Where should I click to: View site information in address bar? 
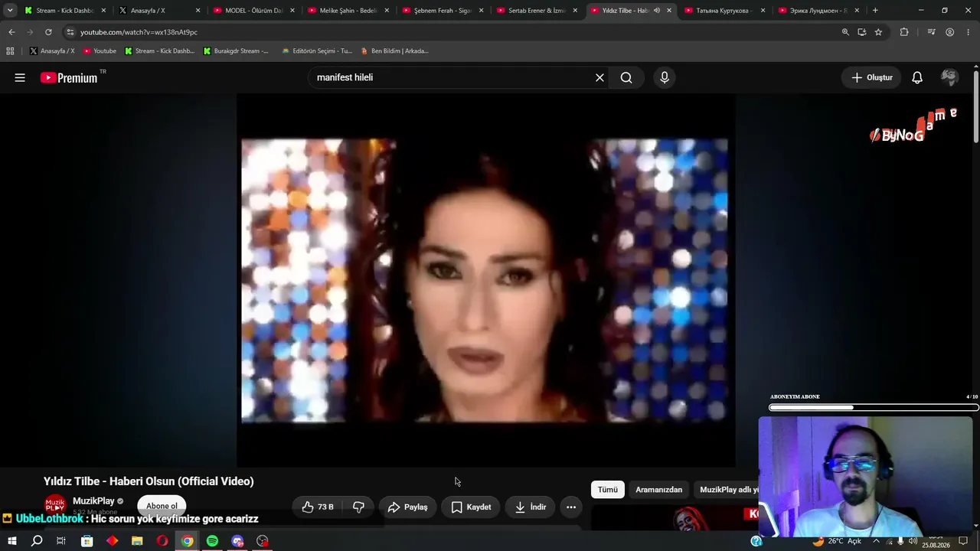click(x=70, y=32)
